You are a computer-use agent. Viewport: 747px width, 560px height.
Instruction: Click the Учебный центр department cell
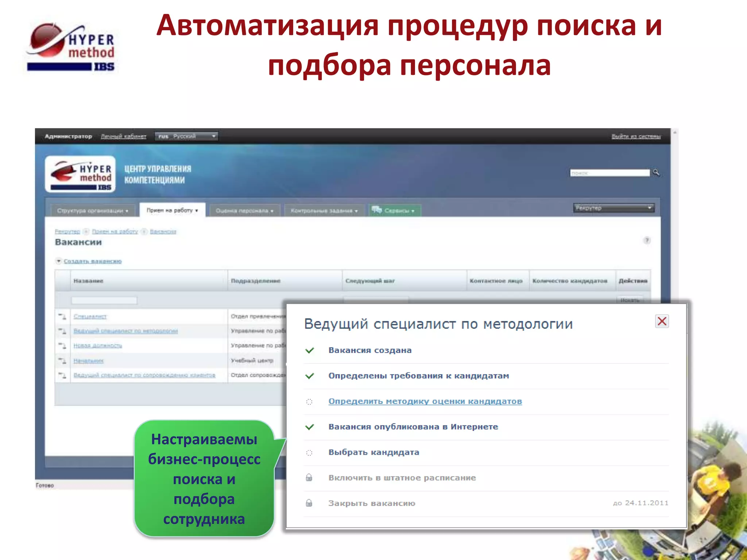coord(252,361)
